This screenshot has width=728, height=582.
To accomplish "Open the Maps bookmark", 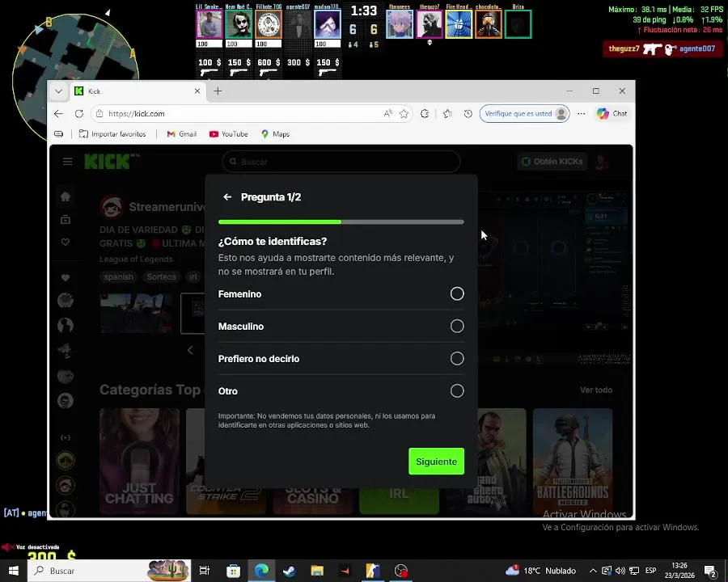I will [x=275, y=134].
